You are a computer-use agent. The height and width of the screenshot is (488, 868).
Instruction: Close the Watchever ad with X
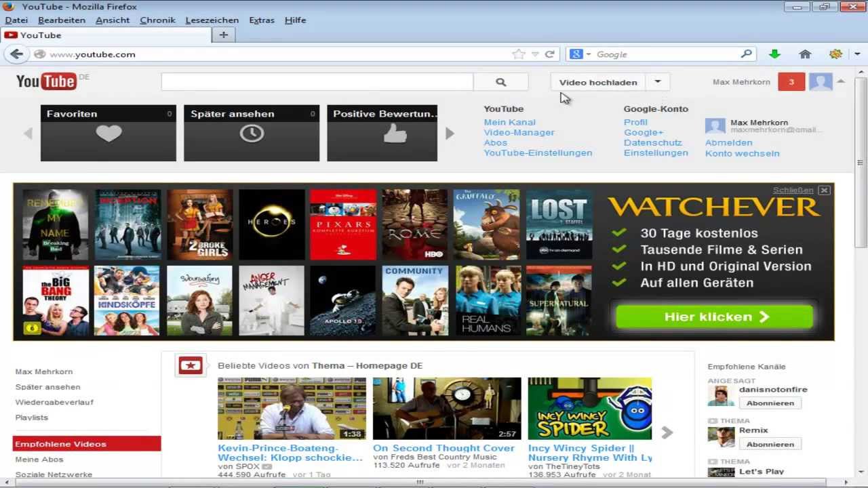(x=824, y=190)
